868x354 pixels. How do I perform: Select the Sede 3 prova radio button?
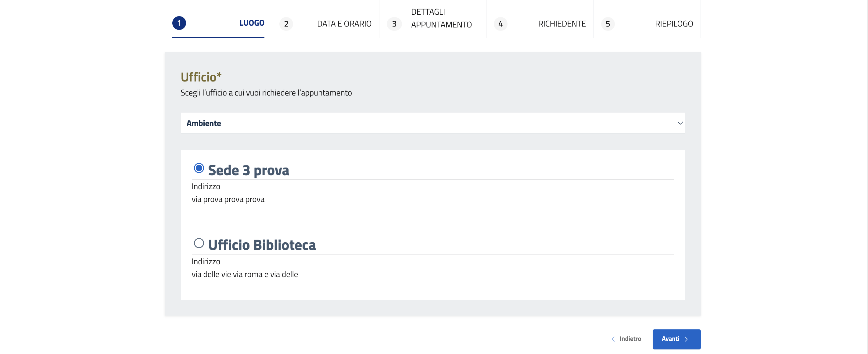[x=199, y=168]
